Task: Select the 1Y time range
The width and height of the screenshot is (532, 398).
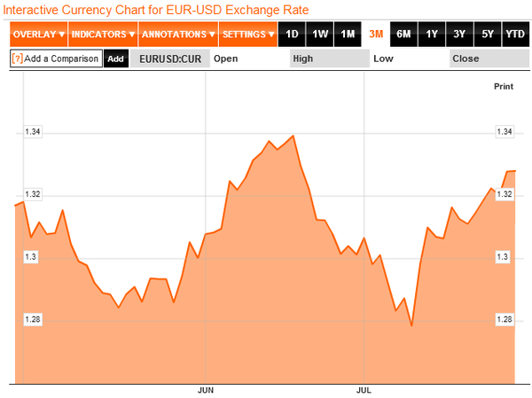Action: click(432, 35)
